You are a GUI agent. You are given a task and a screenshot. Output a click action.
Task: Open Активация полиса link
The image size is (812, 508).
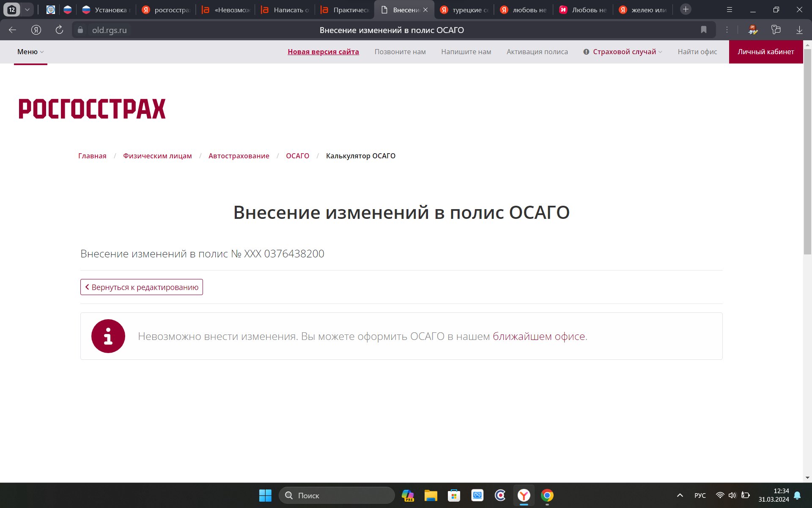(537, 52)
